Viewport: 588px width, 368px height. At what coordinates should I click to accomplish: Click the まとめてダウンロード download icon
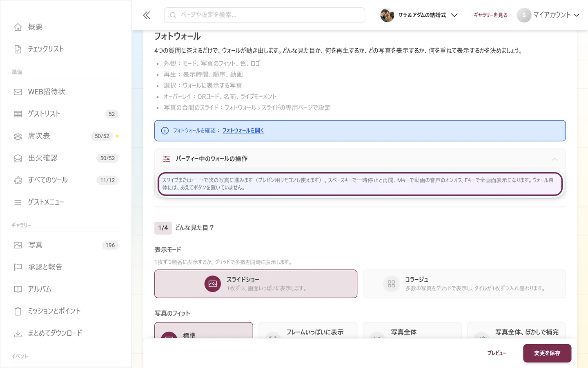click(x=18, y=334)
